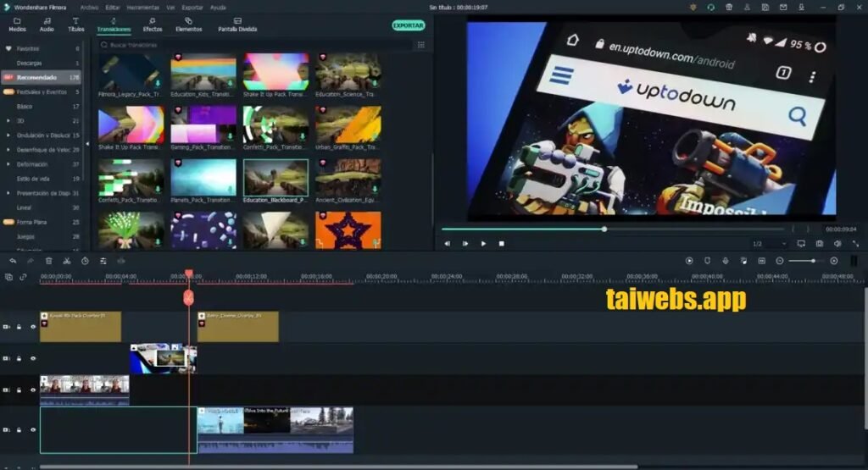Screen dimensions: 868x470
Task: Toggle visibility of the gold overlay track
Action: 33,327
